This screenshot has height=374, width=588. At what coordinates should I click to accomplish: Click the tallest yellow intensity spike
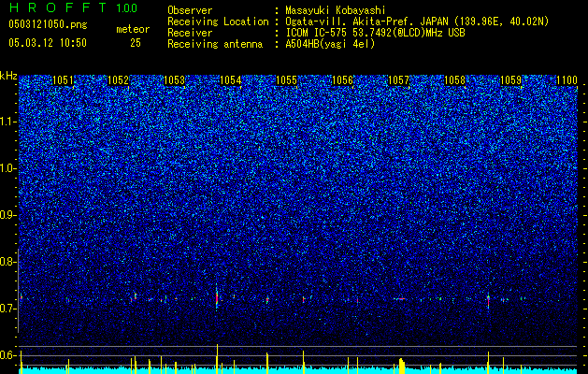tap(217, 359)
